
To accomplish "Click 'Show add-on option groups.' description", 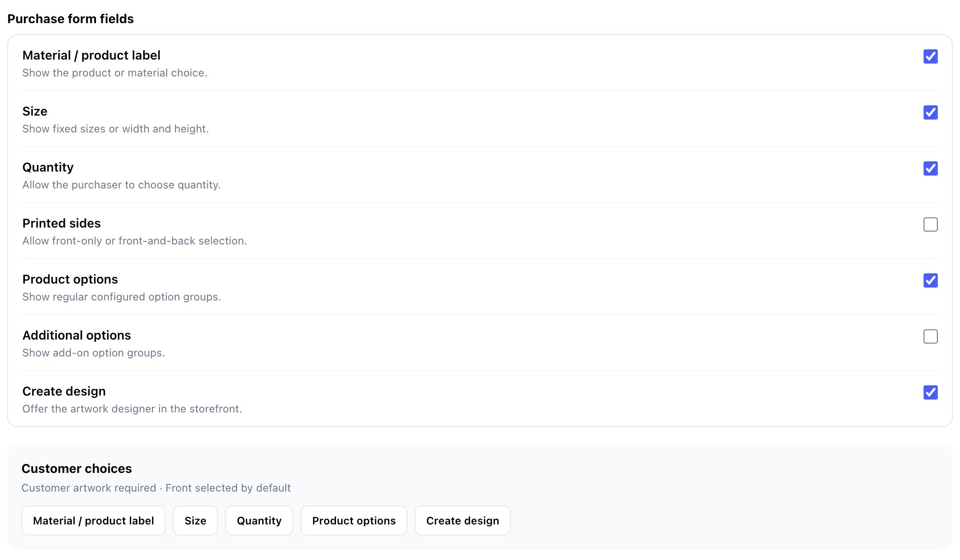I will coord(94,353).
